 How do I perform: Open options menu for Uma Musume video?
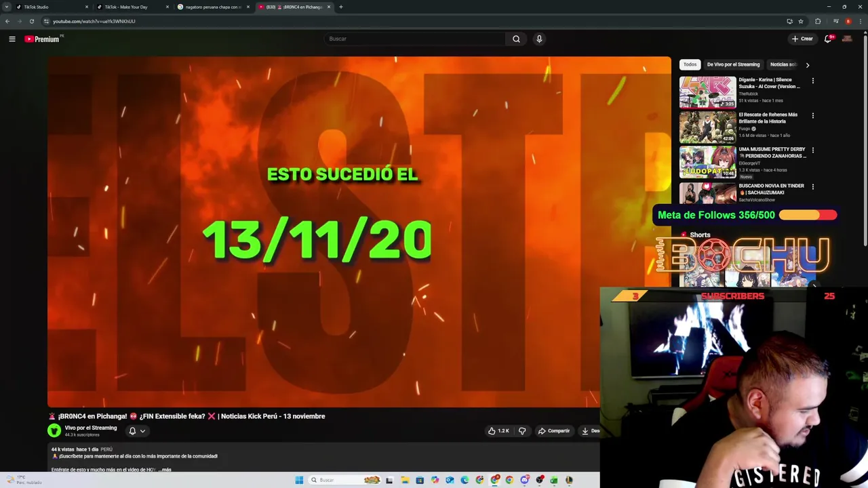pos(813,150)
